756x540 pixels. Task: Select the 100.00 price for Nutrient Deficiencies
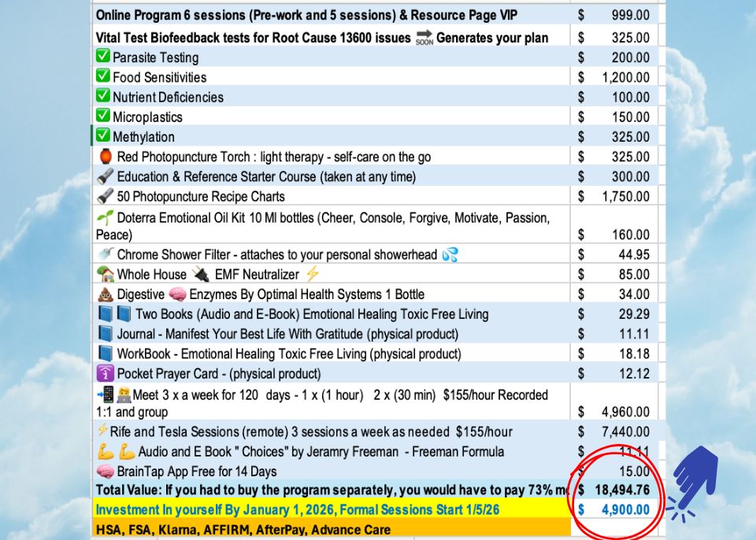[630, 97]
